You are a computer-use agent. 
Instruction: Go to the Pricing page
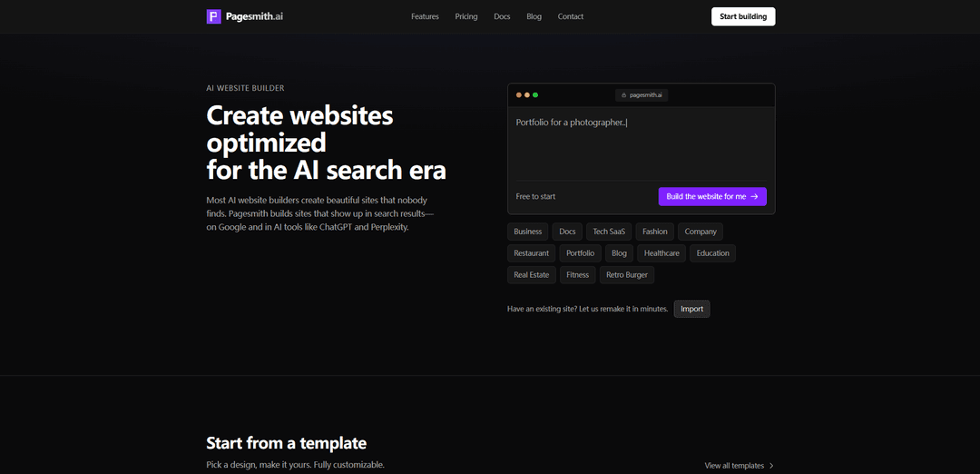[466, 16]
